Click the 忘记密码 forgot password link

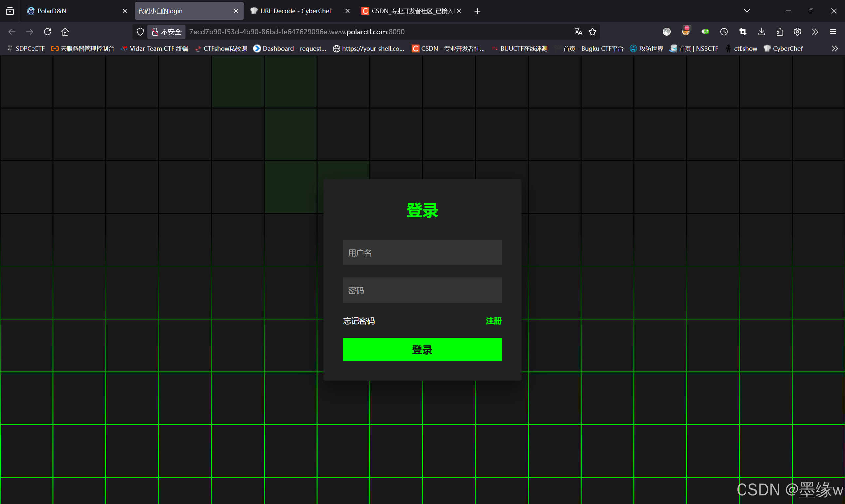point(359,321)
